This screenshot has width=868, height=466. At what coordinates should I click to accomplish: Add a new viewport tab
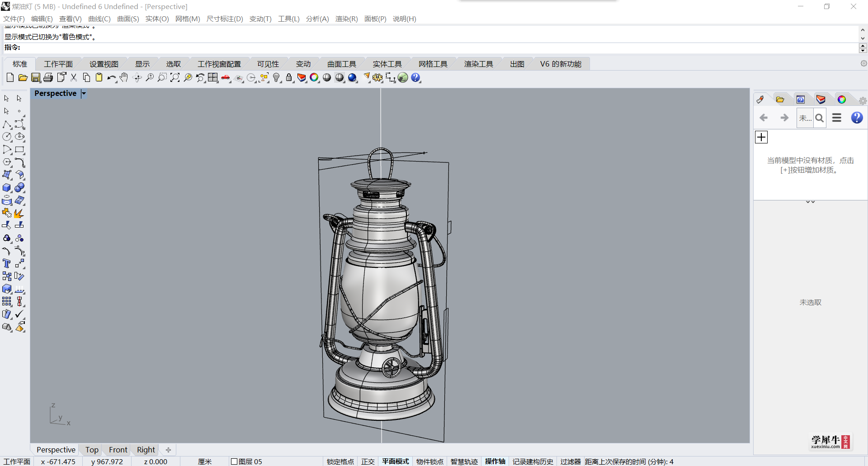pos(169,450)
